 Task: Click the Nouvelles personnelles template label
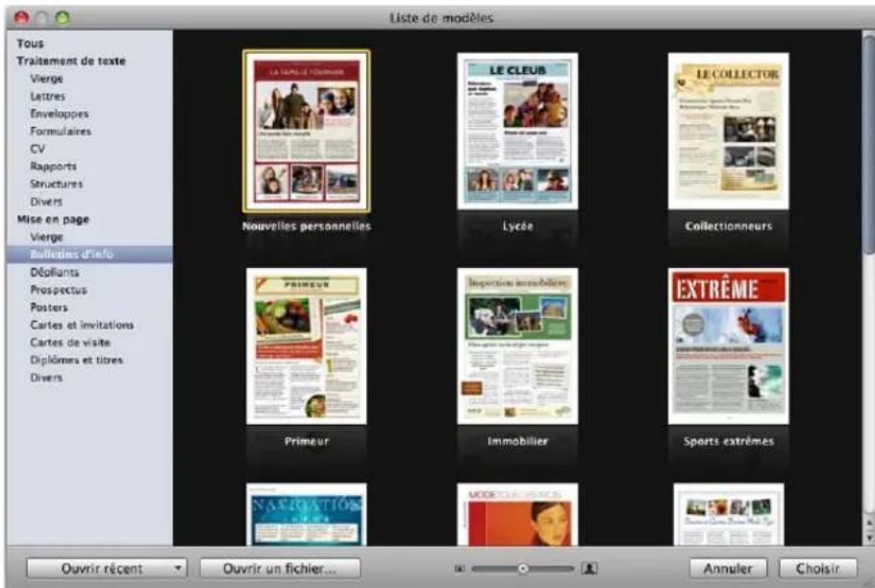pos(307,227)
